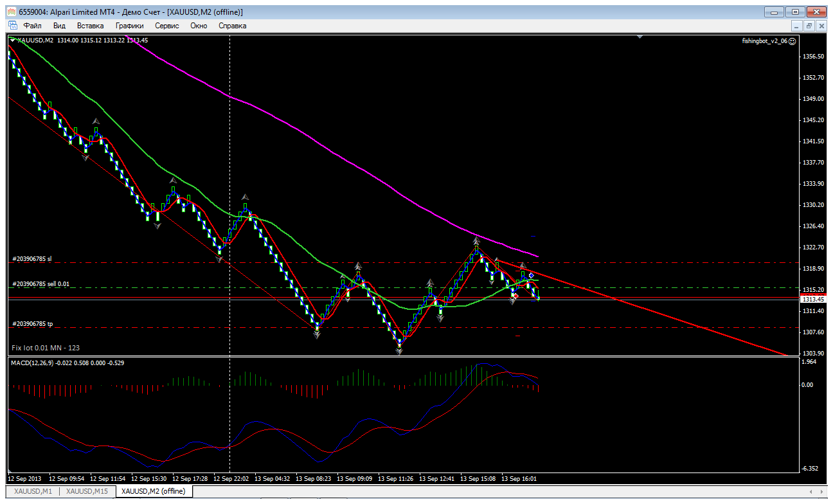Image resolution: width=833 pixels, height=504 pixels.
Task: Click the chart document icon left of Файл
Action: tap(12, 26)
